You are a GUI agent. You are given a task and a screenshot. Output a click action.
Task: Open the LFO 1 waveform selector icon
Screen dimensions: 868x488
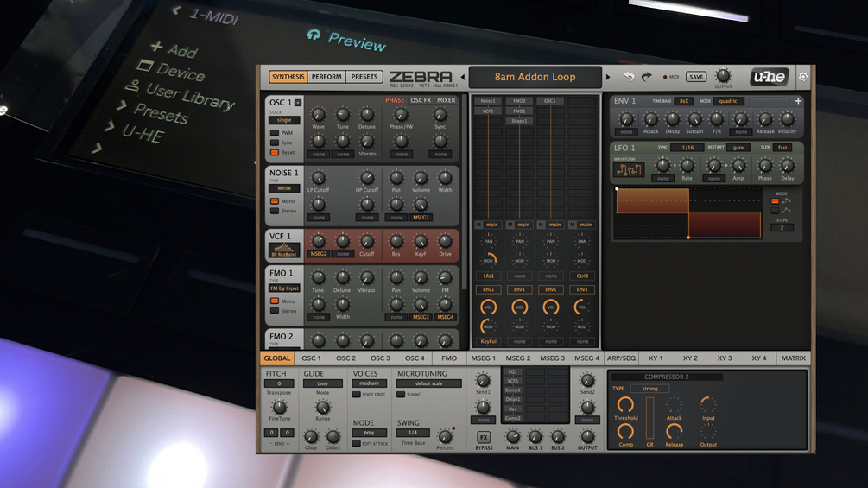click(x=628, y=169)
